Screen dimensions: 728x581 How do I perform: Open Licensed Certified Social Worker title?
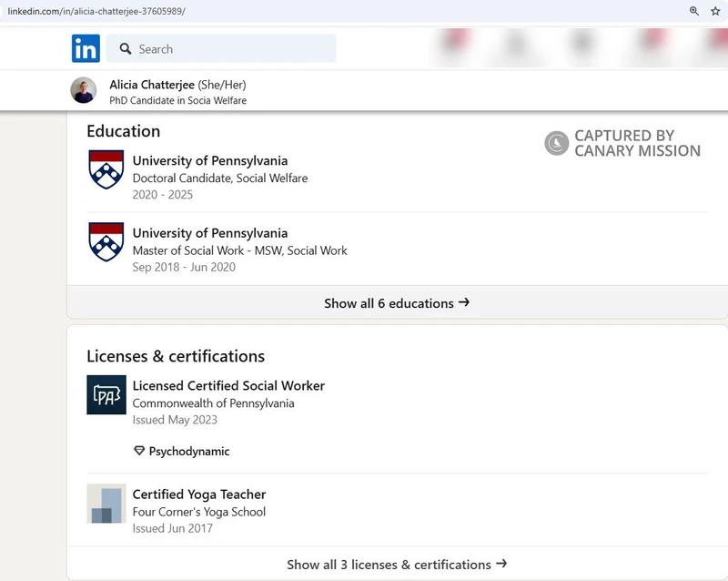point(228,386)
